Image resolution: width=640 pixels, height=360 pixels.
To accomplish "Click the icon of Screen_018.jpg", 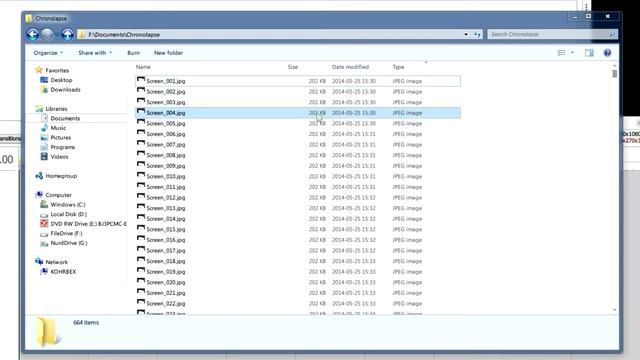I will point(141,261).
